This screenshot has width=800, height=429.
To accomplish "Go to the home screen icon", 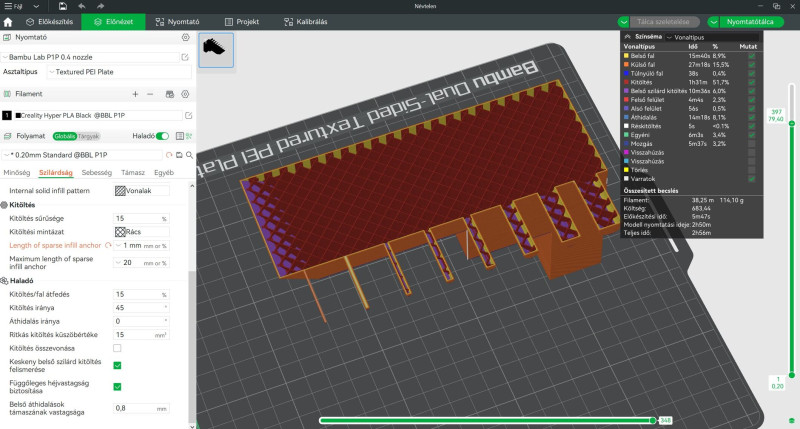I will pos(8,22).
